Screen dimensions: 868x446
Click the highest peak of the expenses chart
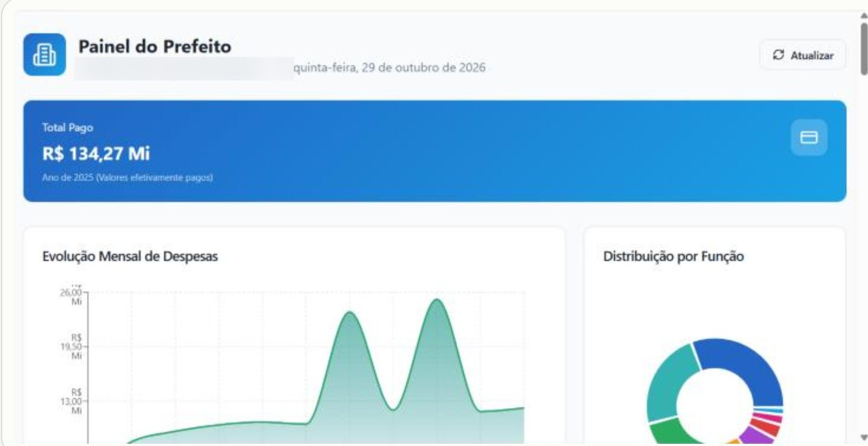coord(437,300)
